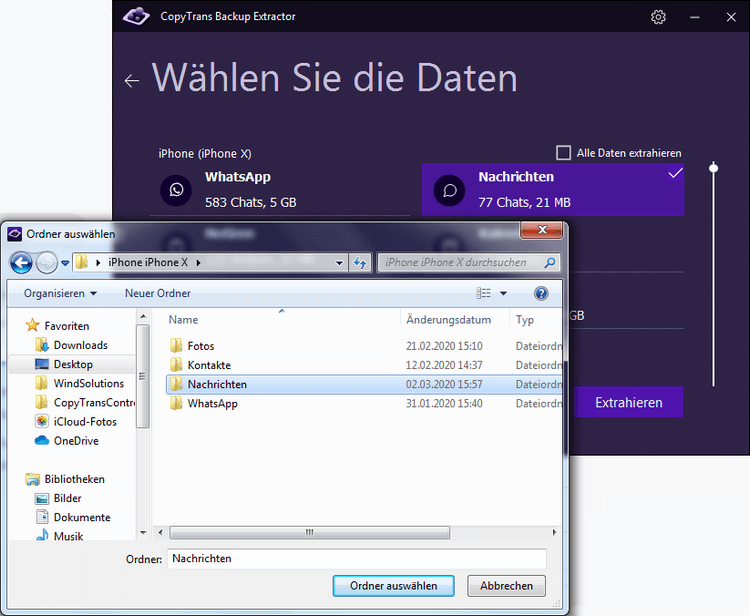Viewport: 750px width, 616px height.
Task: Click the horizontal scrollbar thumb in the file list
Action: (x=309, y=532)
